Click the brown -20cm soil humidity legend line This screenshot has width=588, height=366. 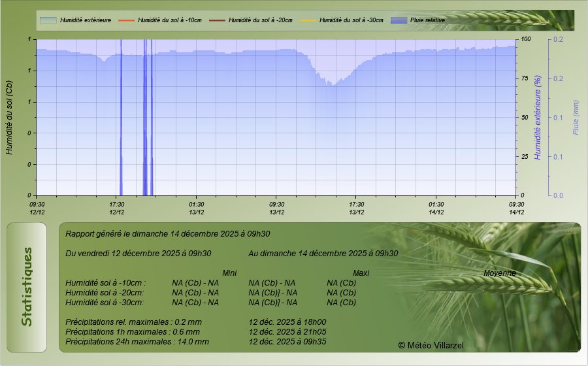pyautogui.click(x=216, y=20)
